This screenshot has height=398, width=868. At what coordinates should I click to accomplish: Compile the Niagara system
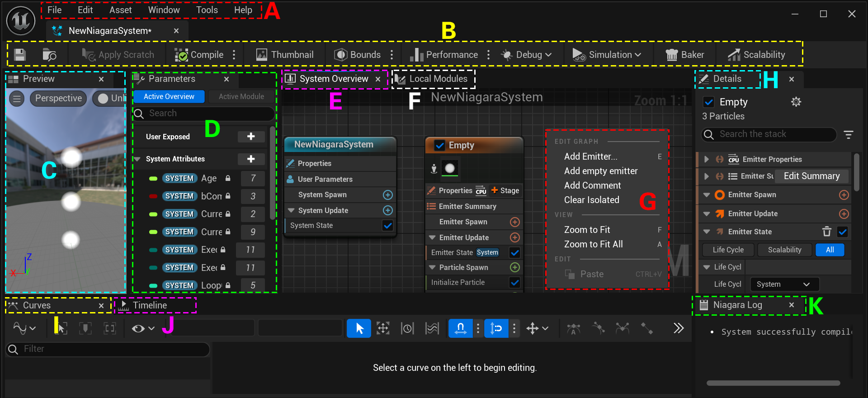point(199,55)
